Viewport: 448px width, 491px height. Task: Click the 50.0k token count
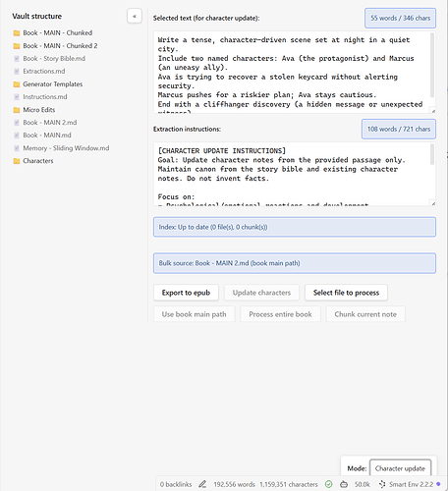click(363, 484)
